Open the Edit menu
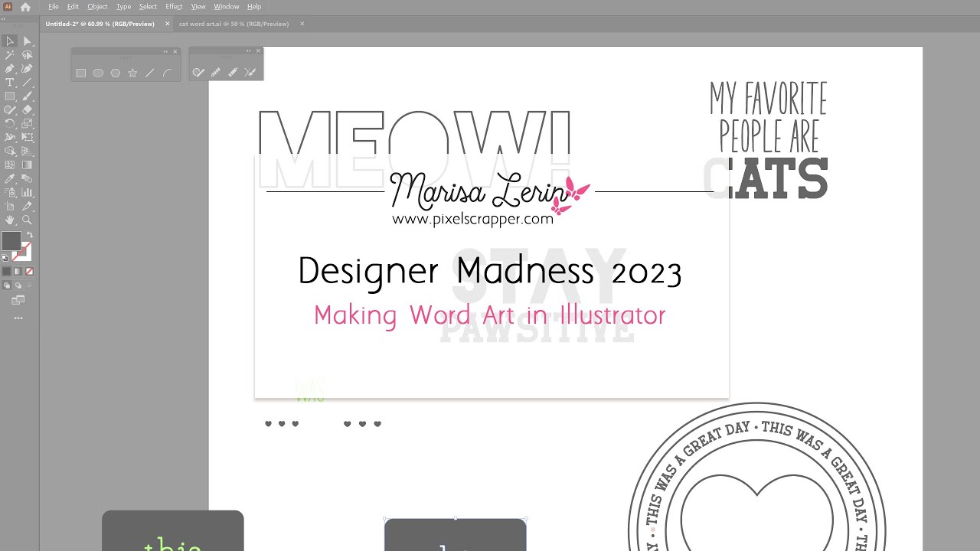This screenshot has height=551, width=980. point(73,7)
